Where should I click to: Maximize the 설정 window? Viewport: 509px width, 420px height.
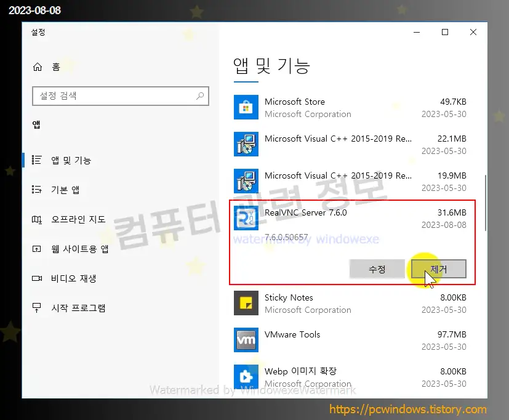pos(445,32)
